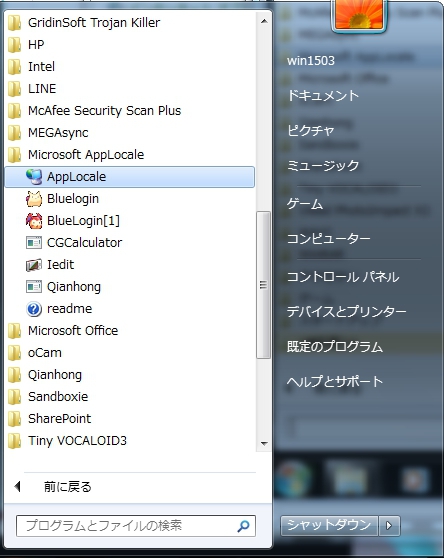Open the readme help icon
This screenshot has height=558, width=444.
tap(34, 309)
